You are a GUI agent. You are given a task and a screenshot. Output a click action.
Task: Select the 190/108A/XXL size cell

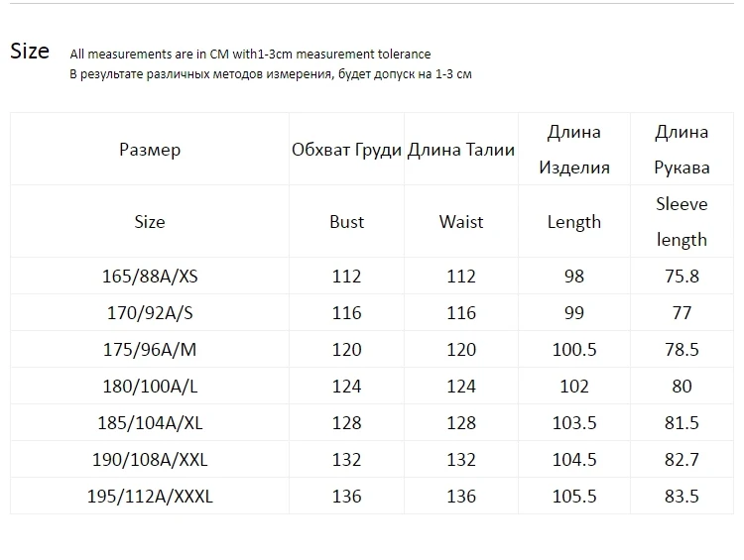point(150,460)
